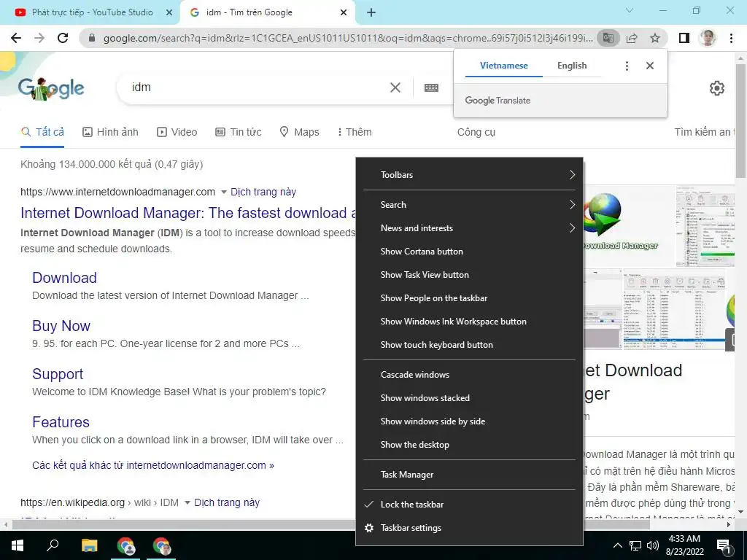Open the Video search tab
Image resolution: width=747 pixels, height=560 pixels.
(x=177, y=132)
